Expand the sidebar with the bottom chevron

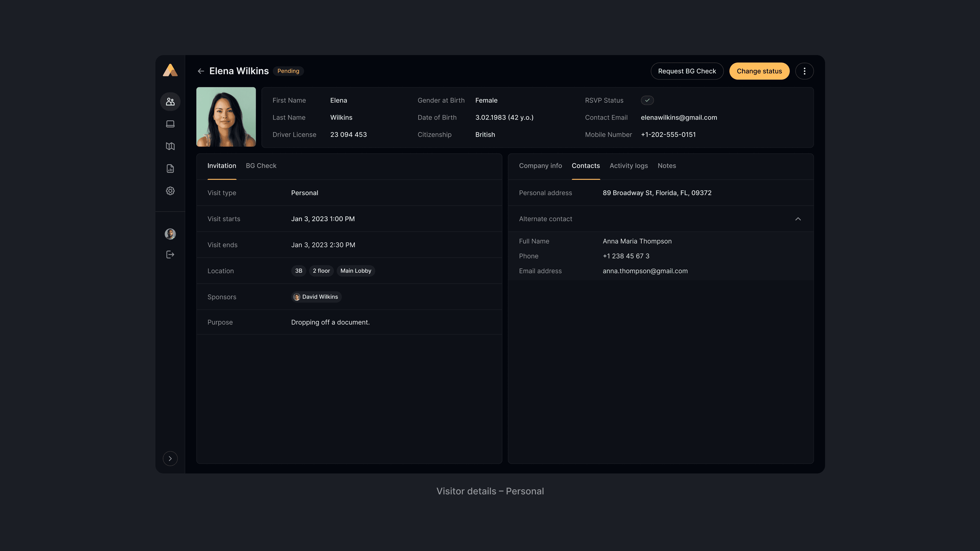170,459
